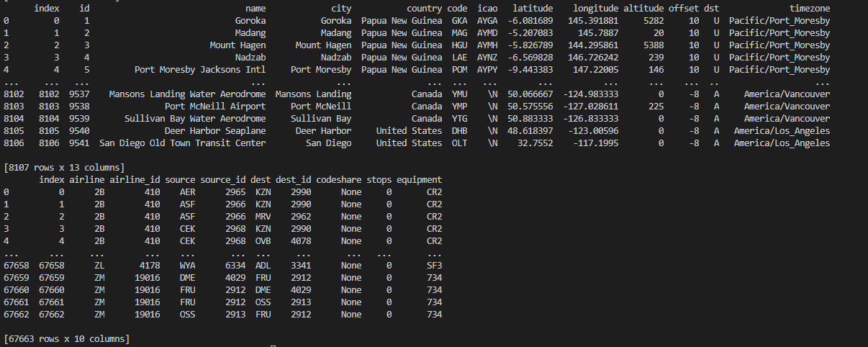Click longitude value "-117.1995"

tap(596, 143)
